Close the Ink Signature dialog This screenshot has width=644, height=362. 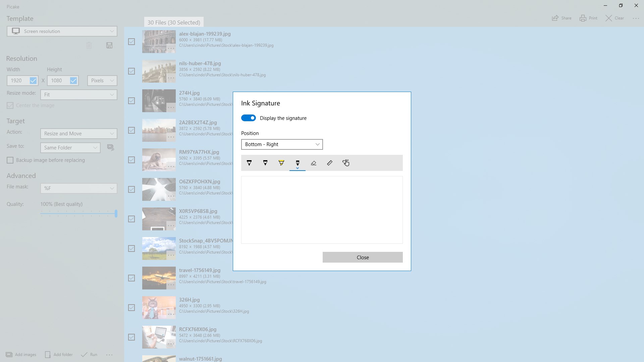coord(363,257)
